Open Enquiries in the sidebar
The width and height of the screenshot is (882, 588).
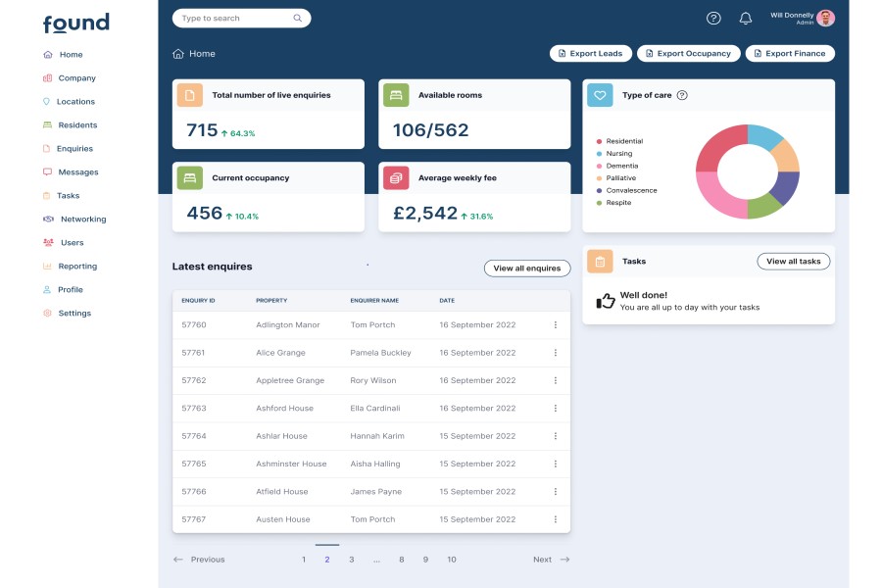[x=68, y=149]
